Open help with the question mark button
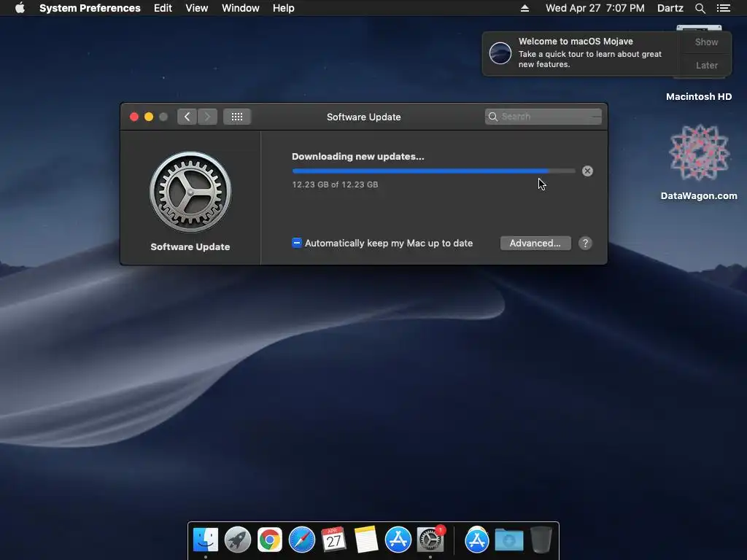Screen dimensions: 747x560 (x=585, y=244)
